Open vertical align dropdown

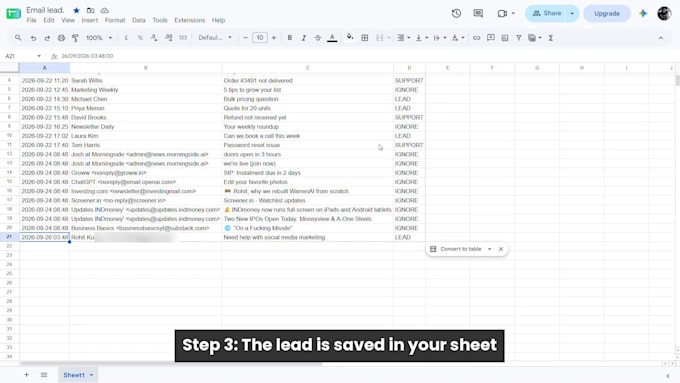click(422, 38)
